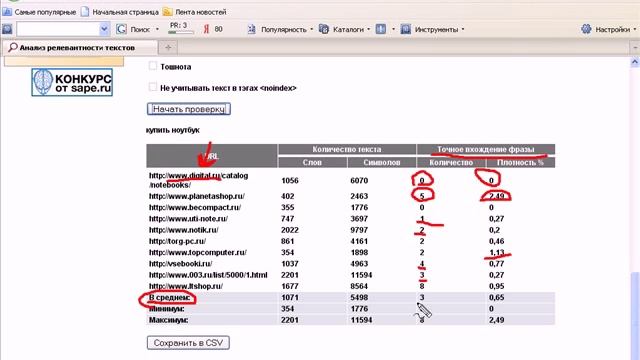Click the Точное вхождение фразы header cell
This screenshot has height=360, width=640.
[486, 149]
